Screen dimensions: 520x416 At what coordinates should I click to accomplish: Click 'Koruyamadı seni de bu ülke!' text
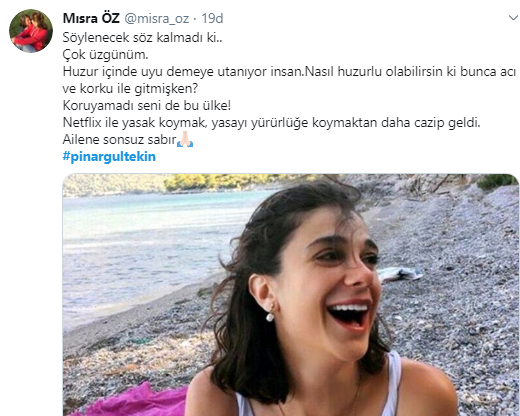pyautogui.click(x=147, y=106)
